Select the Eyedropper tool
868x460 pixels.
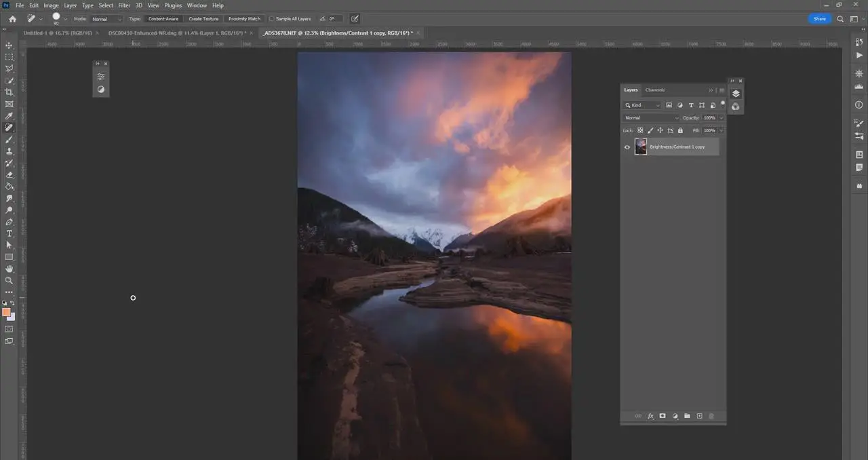point(9,116)
